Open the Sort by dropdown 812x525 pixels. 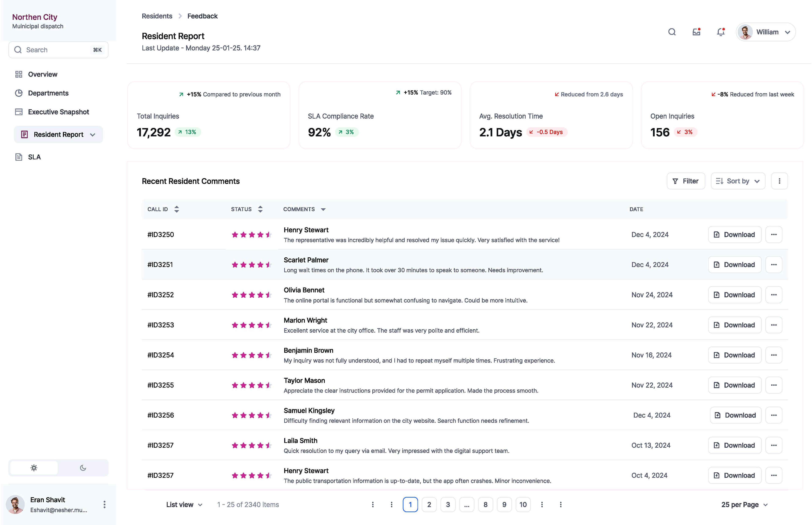pyautogui.click(x=737, y=181)
